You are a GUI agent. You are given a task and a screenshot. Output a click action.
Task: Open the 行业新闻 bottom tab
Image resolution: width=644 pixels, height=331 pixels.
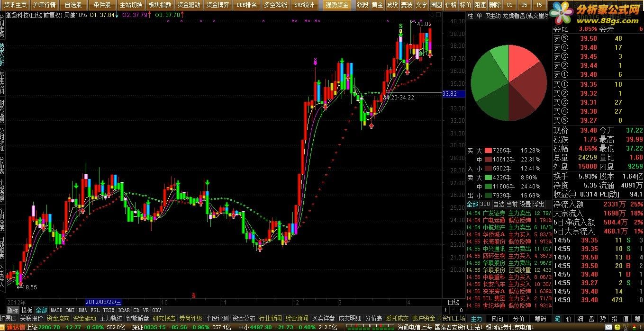coord(271,318)
